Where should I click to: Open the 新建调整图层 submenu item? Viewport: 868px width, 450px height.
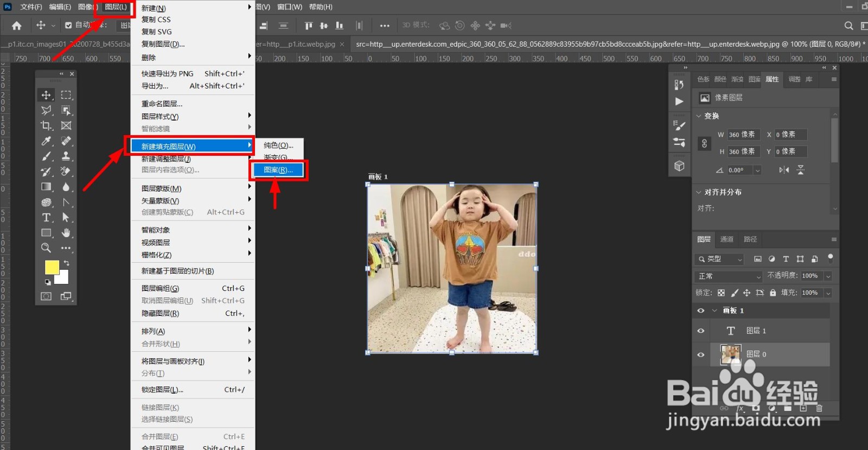coord(193,159)
